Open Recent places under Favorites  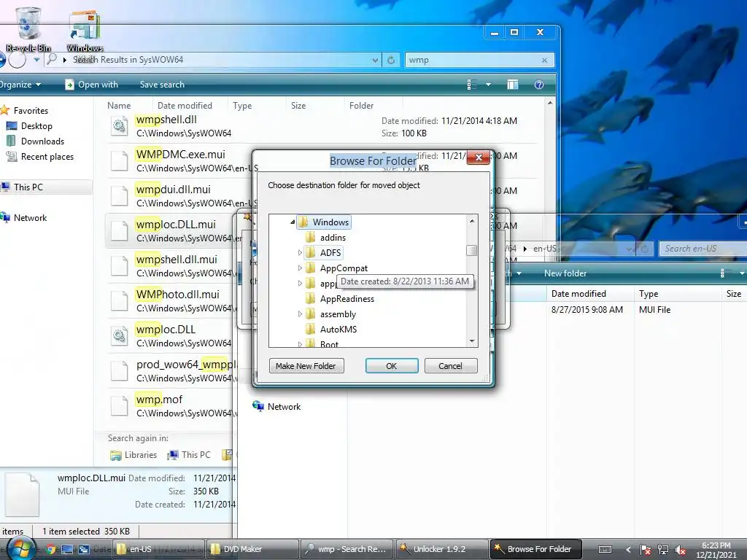click(47, 157)
